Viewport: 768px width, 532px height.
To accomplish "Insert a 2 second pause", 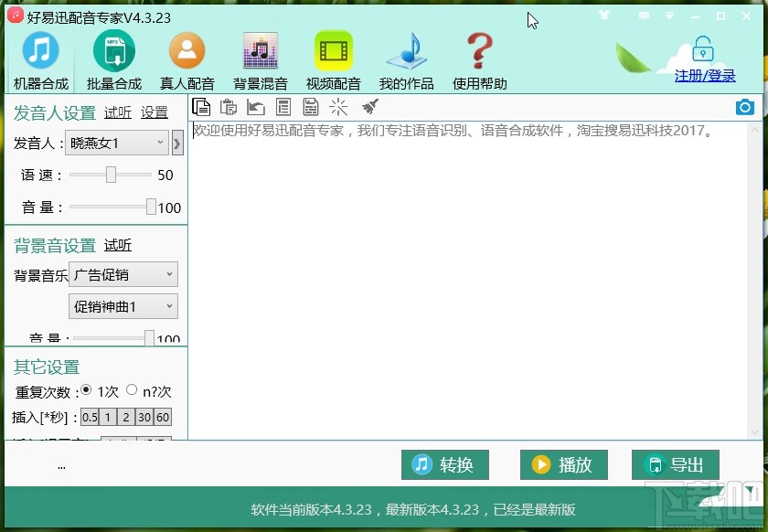I will (x=126, y=417).
